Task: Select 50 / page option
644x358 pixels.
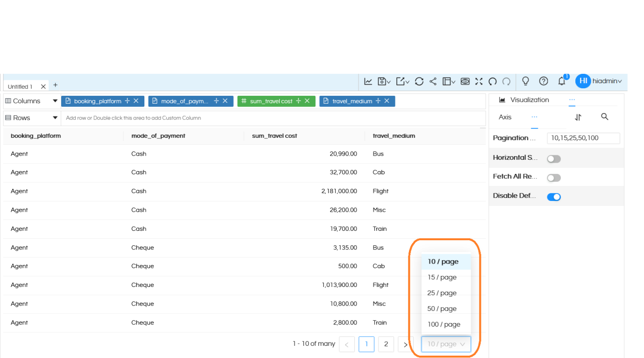Action: click(x=446, y=309)
